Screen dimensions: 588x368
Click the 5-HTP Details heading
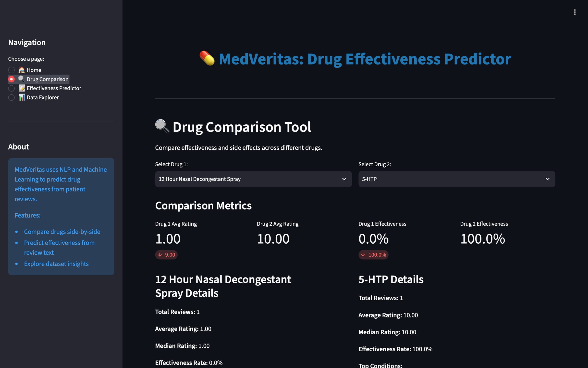click(x=391, y=279)
